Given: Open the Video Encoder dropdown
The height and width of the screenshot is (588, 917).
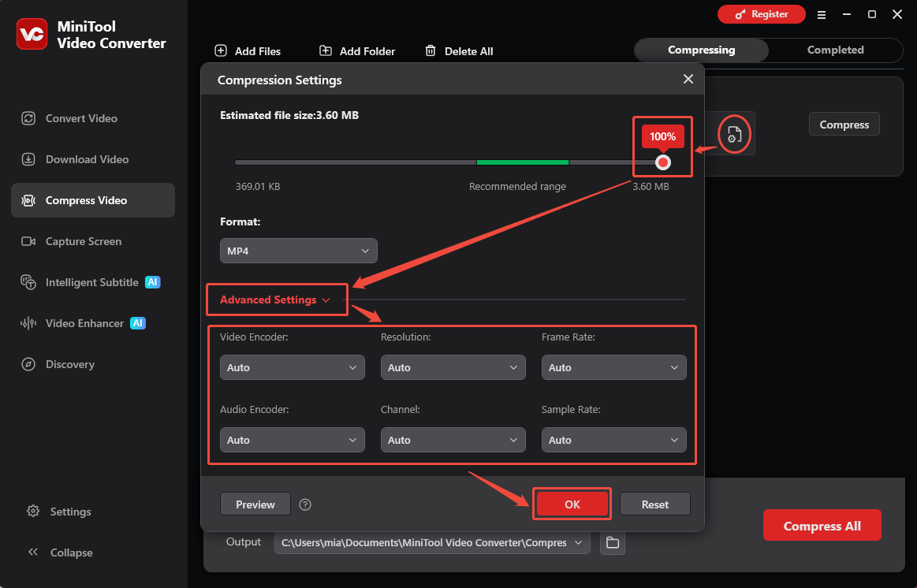Looking at the screenshot, I should point(292,367).
